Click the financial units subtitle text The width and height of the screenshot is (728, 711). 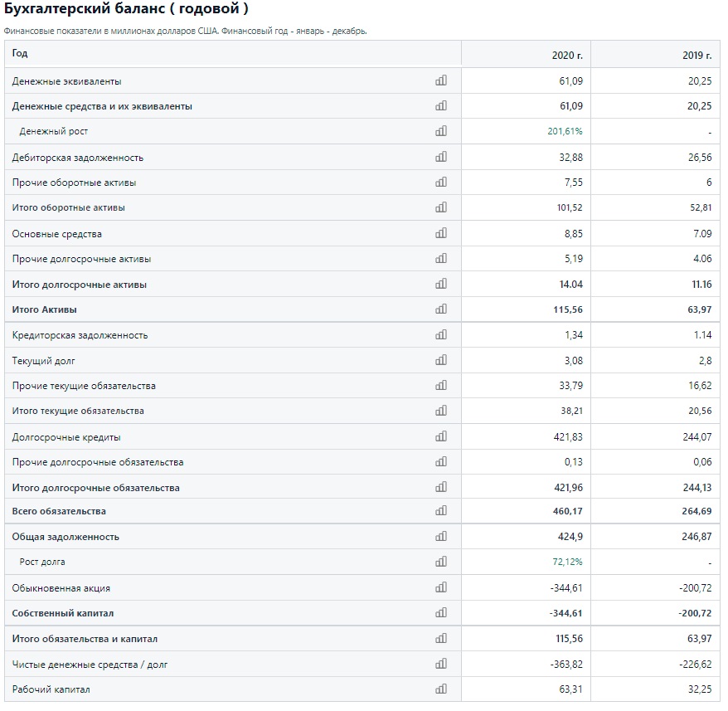point(185,32)
